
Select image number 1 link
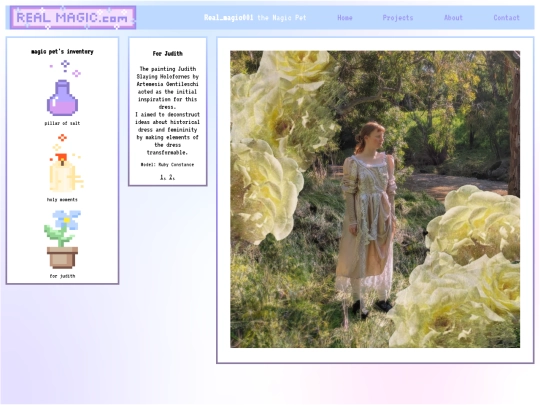(x=163, y=177)
